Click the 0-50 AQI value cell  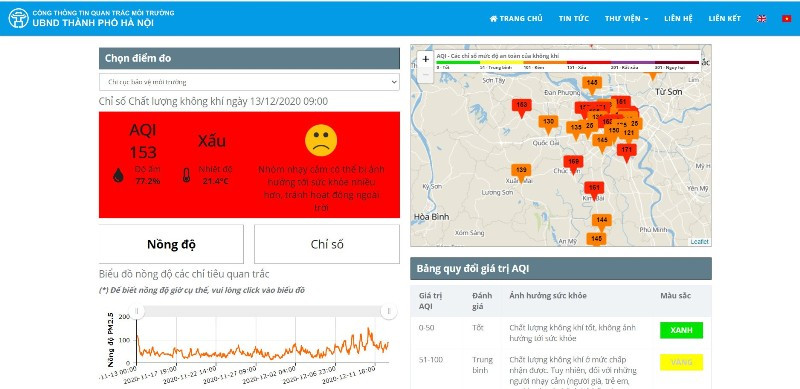click(x=427, y=328)
